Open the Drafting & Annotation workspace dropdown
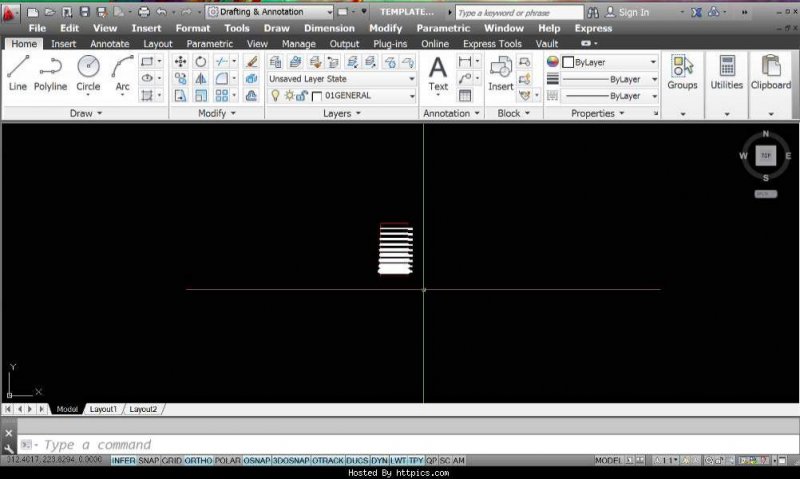Image resolution: width=800 pixels, height=479 pixels. tap(268, 12)
